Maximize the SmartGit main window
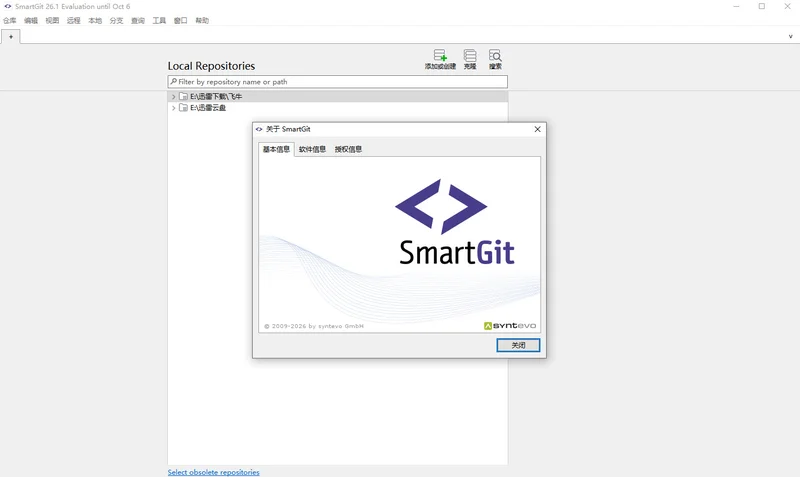Viewport: 800px width, 477px height. (762, 7)
